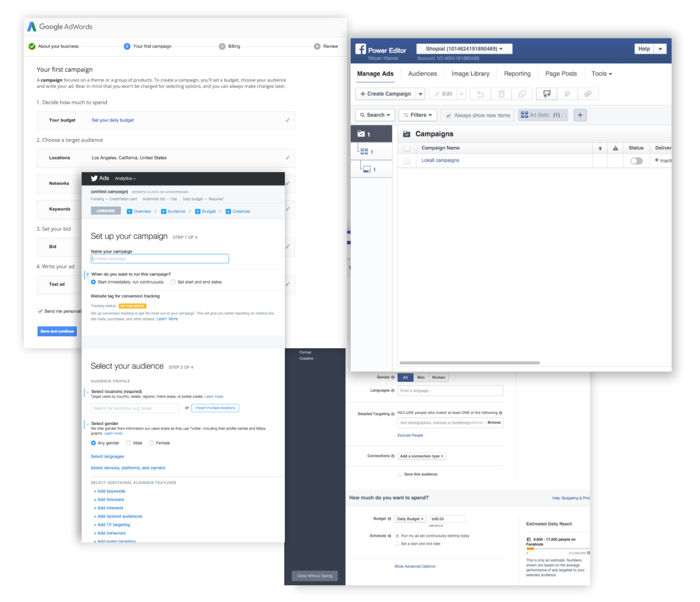Screen dimensions: 700x602
Task: Click the info icon next to Schedule
Action: pyautogui.click(x=389, y=536)
